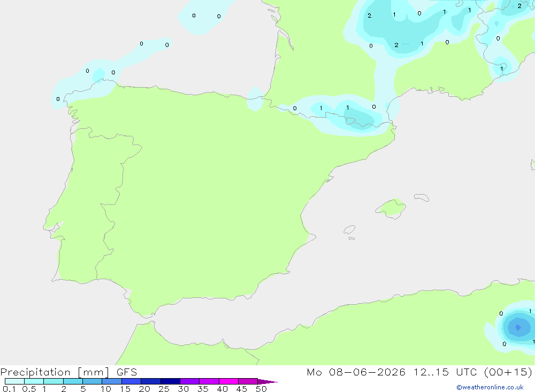
Task: Click the 45–50 mm legend swatch
Action: pos(248,381)
